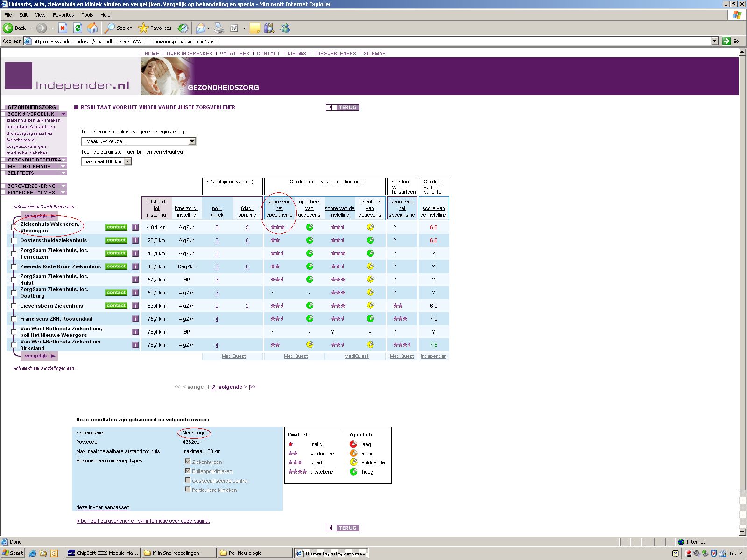Open the File menu

pyautogui.click(x=8, y=15)
